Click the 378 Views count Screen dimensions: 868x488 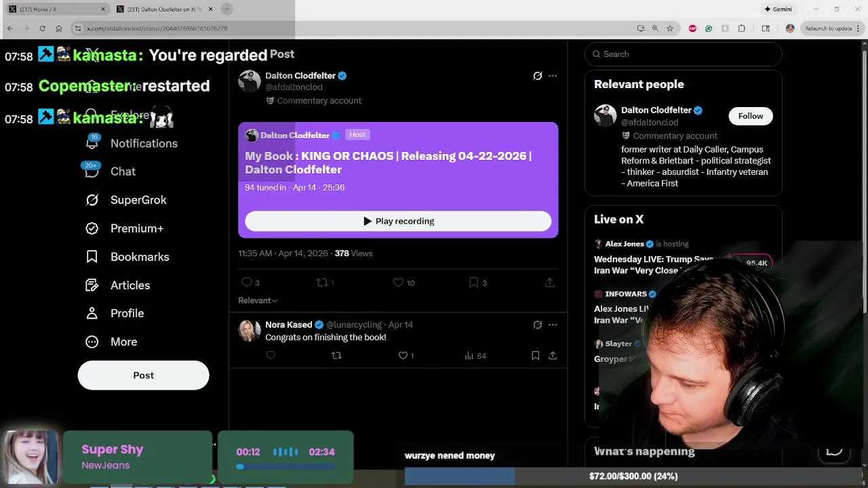(353, 253)
